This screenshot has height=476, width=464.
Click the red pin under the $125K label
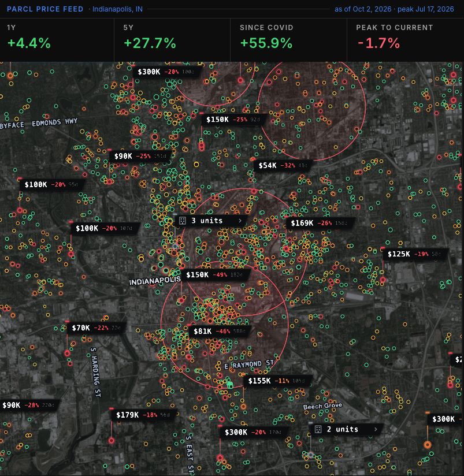pyautogui.click(x=383, y=280)
